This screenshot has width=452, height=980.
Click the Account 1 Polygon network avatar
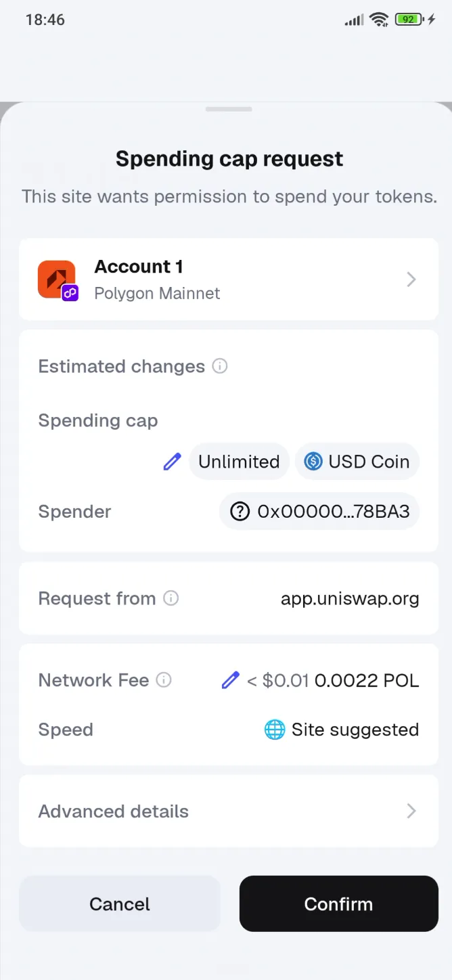[57, 279]
